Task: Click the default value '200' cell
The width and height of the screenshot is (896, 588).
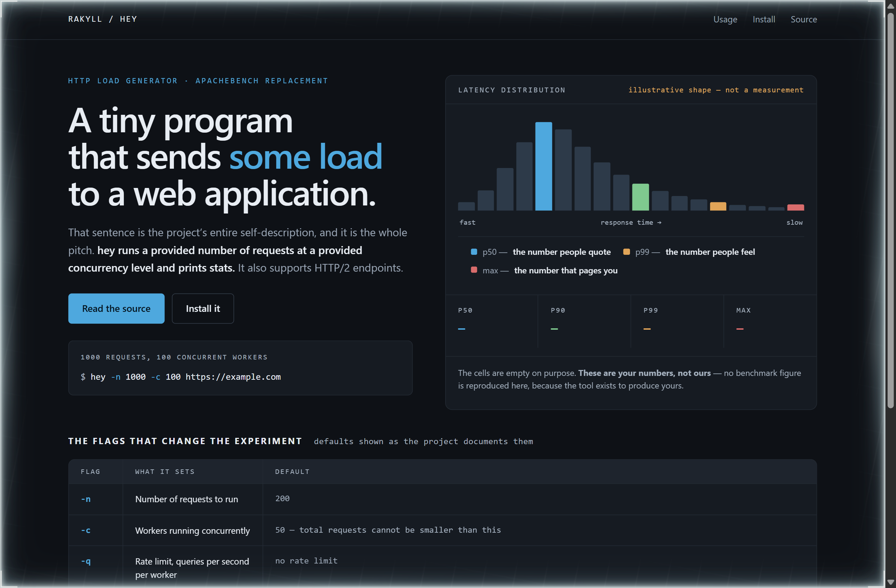Action: pos(539,499)
